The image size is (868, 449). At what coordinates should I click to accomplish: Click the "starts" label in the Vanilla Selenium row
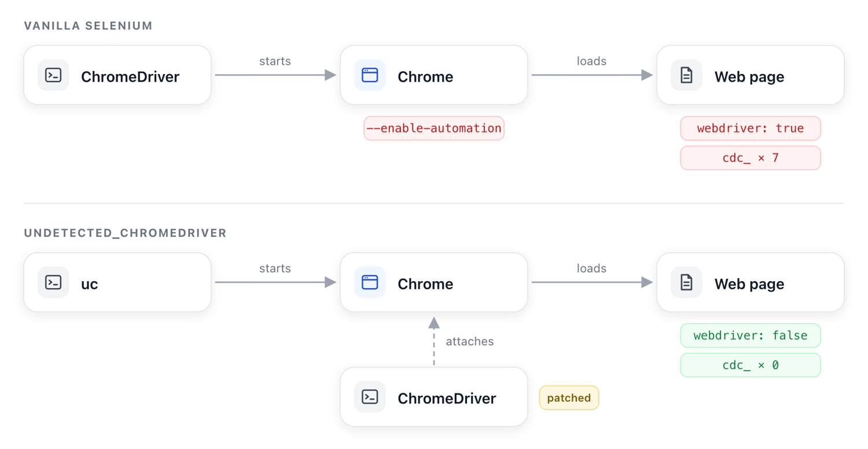click(275, 61)
